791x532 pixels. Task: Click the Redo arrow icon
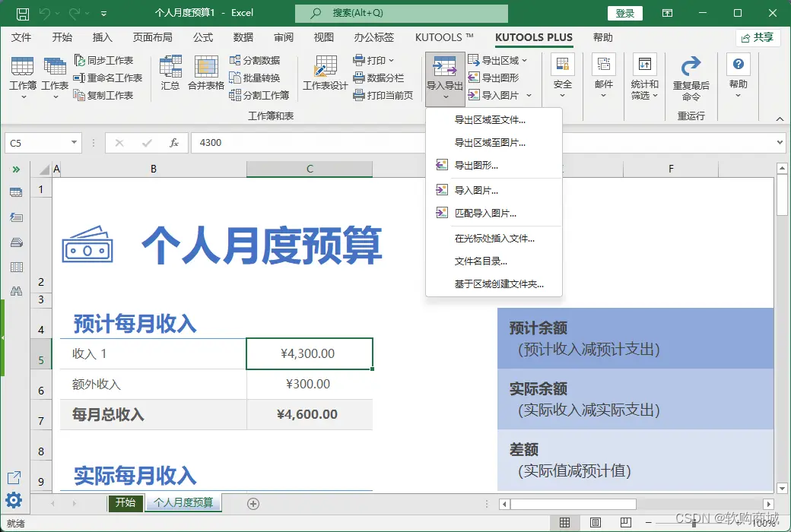pos(75,13)
